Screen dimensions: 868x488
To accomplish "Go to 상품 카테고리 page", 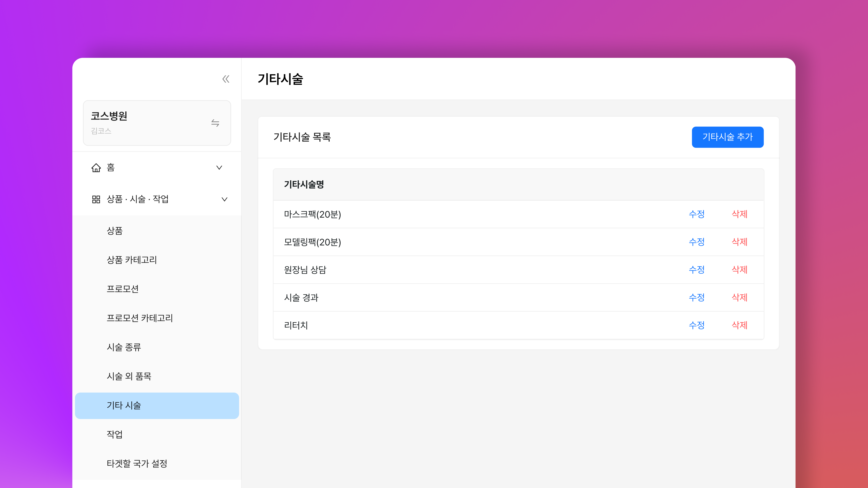I will 132,260.
